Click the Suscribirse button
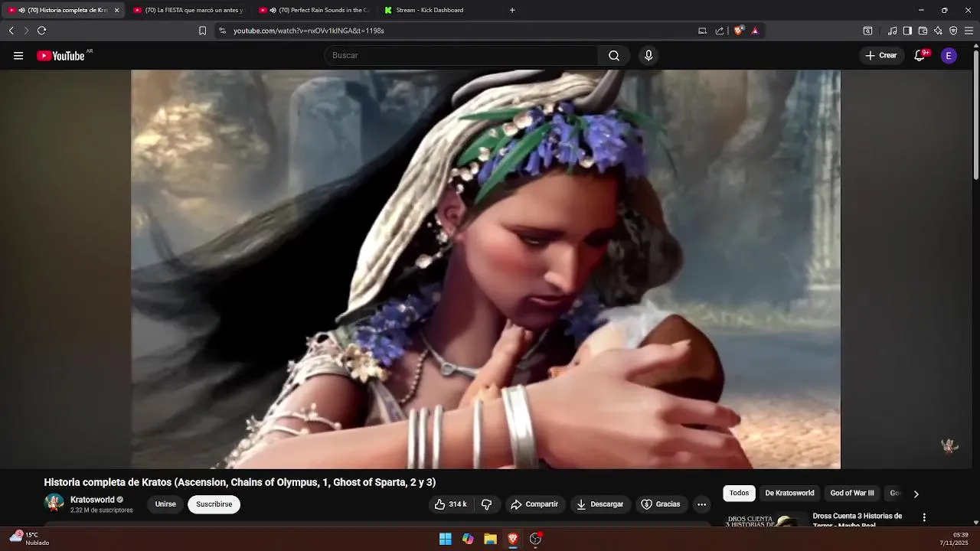The height and width of the screenshot is (551, 980). click(214, 504)
